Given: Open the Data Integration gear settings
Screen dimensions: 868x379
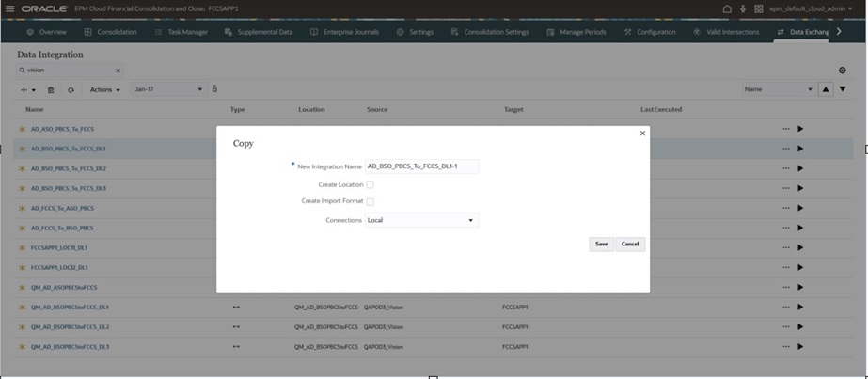Looking at the screenshot, I should 843,71.
